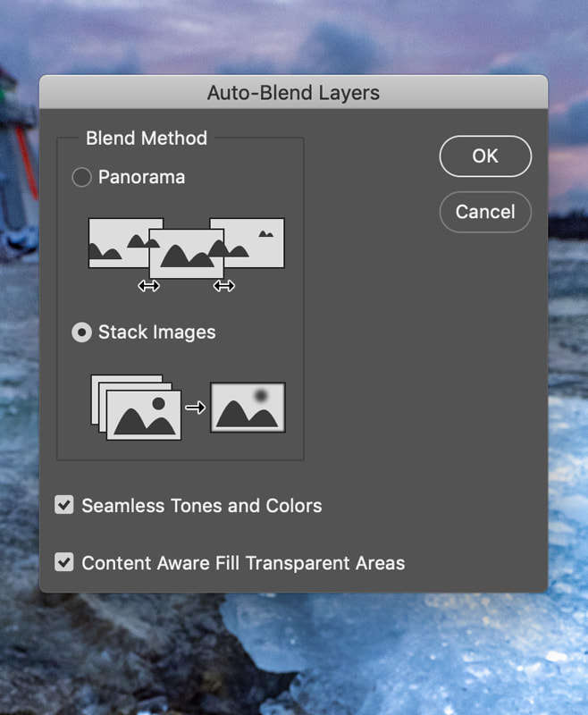Click the right double-arrow under Panorama preview
Screen dimensions: 588x715
[x=224, y=286]
